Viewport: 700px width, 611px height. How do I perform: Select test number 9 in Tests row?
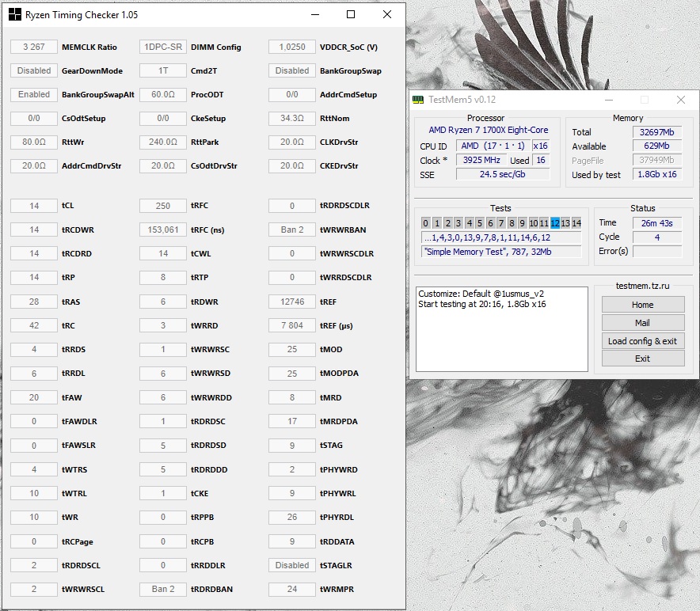[523, 222]
